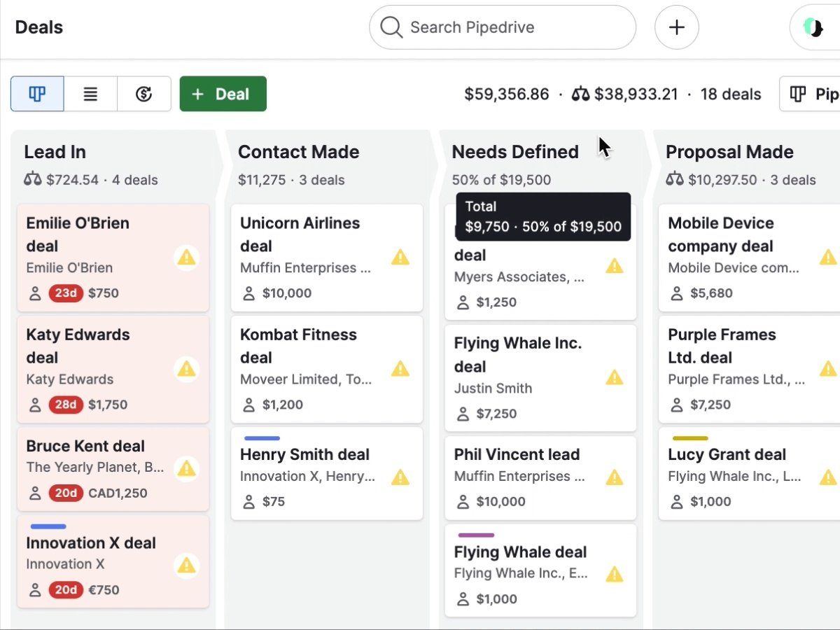Open the user avatar menu
The width and height of the screenshot is (840, 630).
click(x=815, y=27)
